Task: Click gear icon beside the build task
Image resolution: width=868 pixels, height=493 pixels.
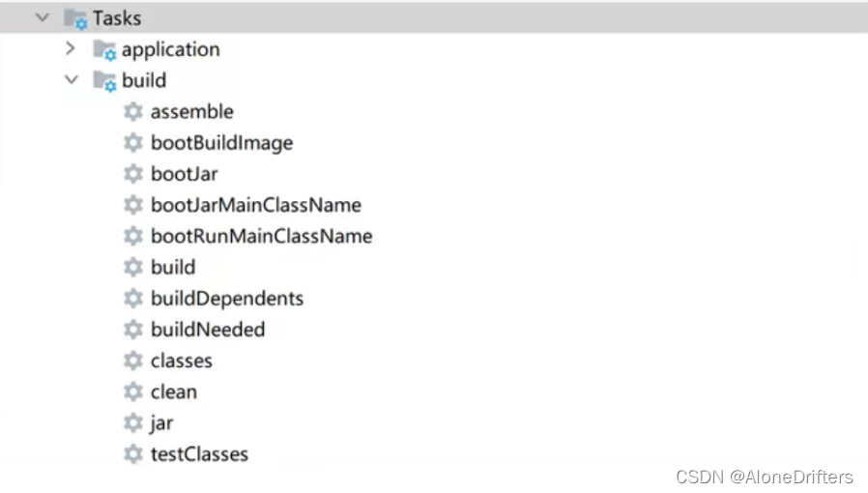Action: pos(132,267)
